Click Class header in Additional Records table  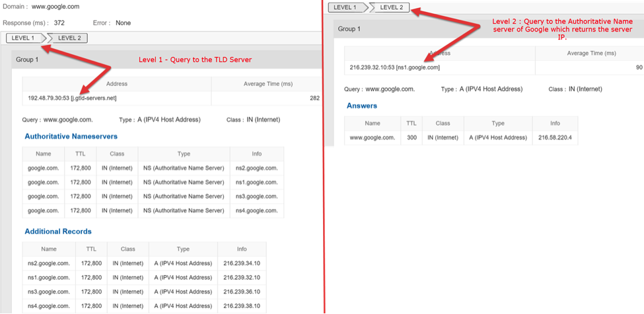tap(127, 249)
